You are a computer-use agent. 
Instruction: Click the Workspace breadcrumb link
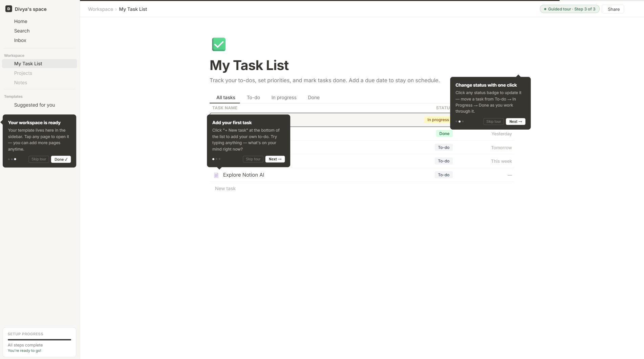coord(101,9)
